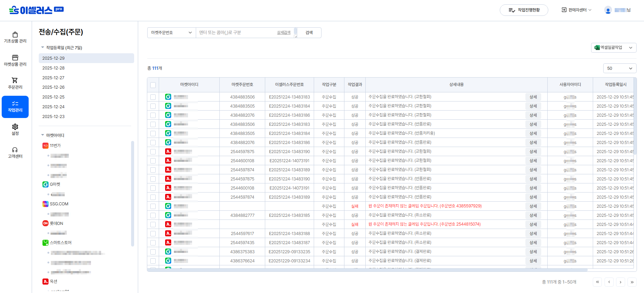
Task: Select 작업관리 in the sidebar
Action: tap(15, 107)
